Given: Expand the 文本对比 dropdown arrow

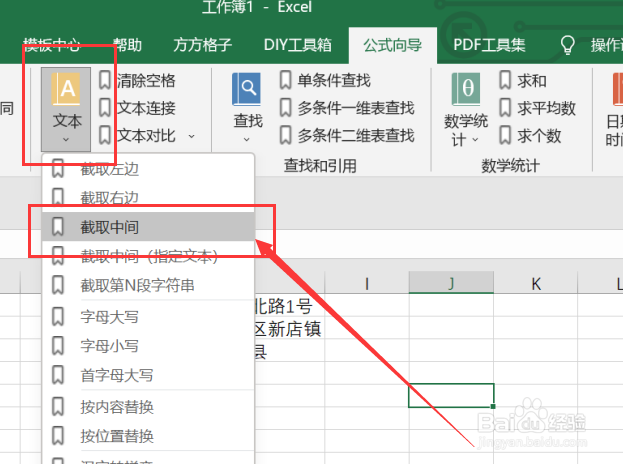Looking at the screenshot, I should coord(192,136).
